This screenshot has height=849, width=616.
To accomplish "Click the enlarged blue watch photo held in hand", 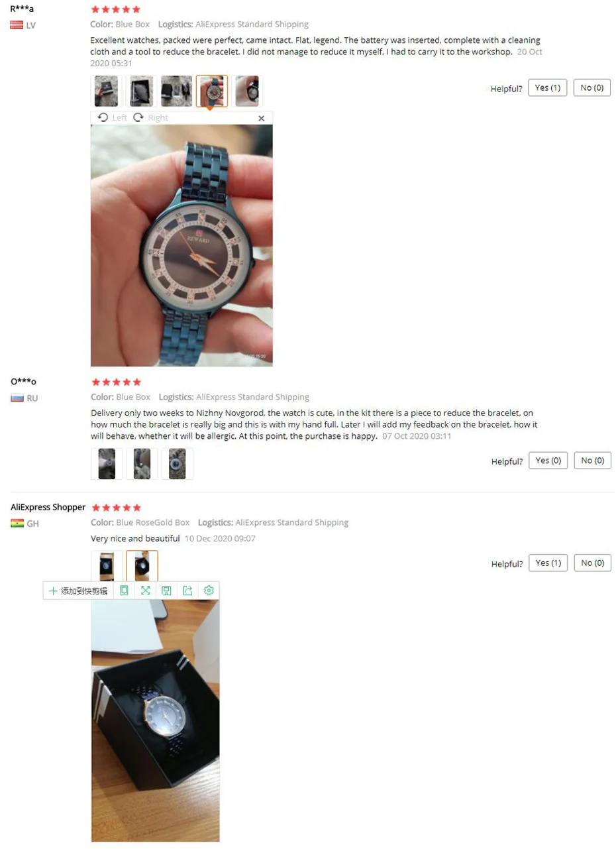I will [x=181, y=245].
